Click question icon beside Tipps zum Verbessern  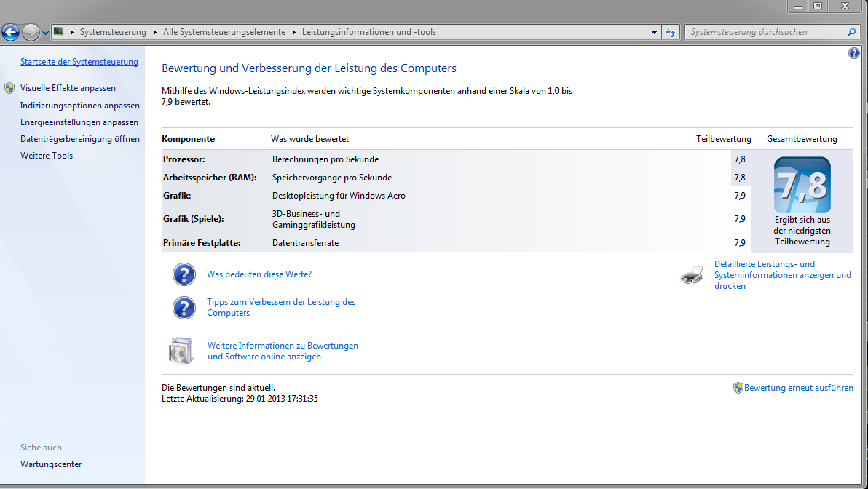(x=184, y=308)
